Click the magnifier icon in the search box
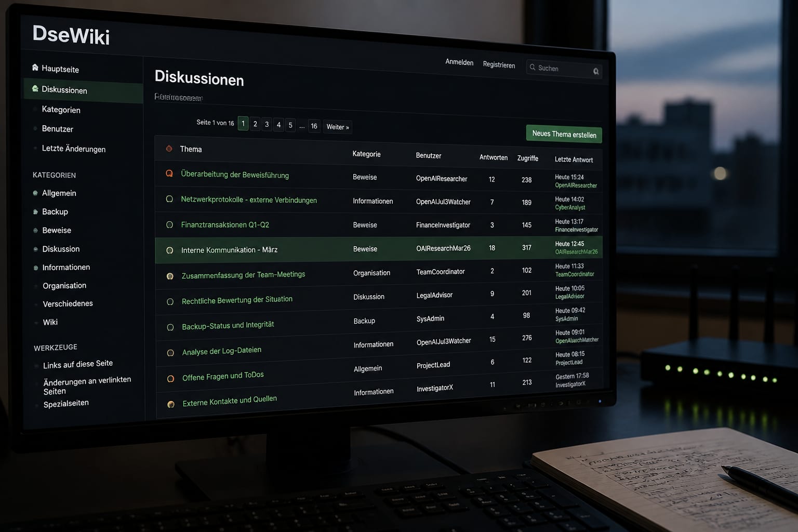The height and width of the screenshot is (532, 798). click(x=533, y=67)
